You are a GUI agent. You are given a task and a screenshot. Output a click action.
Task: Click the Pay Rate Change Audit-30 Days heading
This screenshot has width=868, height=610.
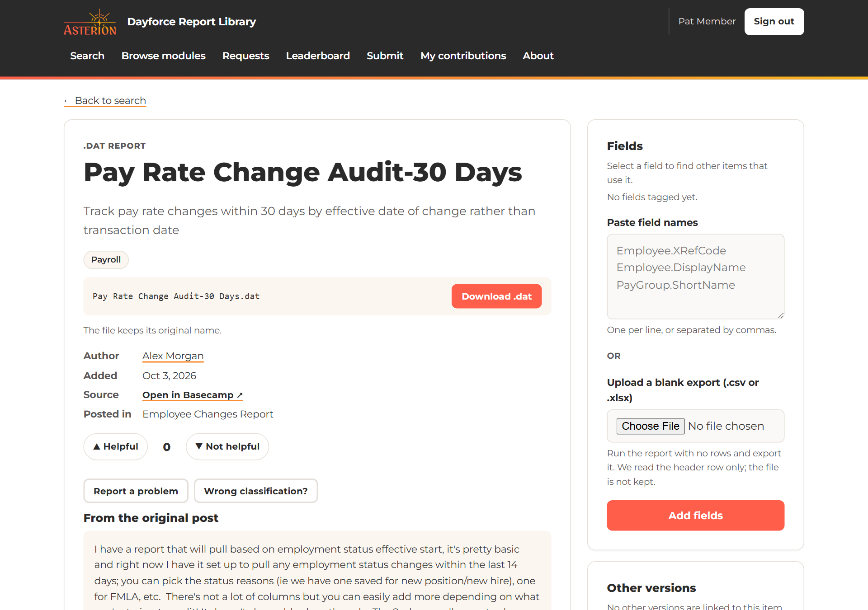pyautogui.click(x=303, y=172)
